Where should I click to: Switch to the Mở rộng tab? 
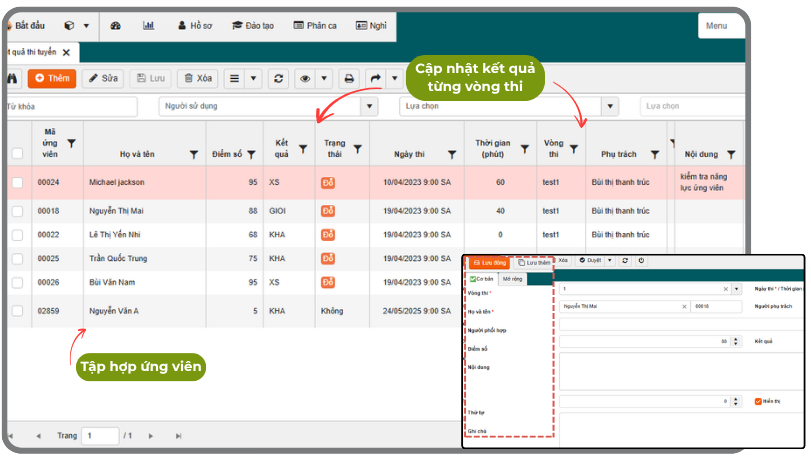click(x=513, y=279)
